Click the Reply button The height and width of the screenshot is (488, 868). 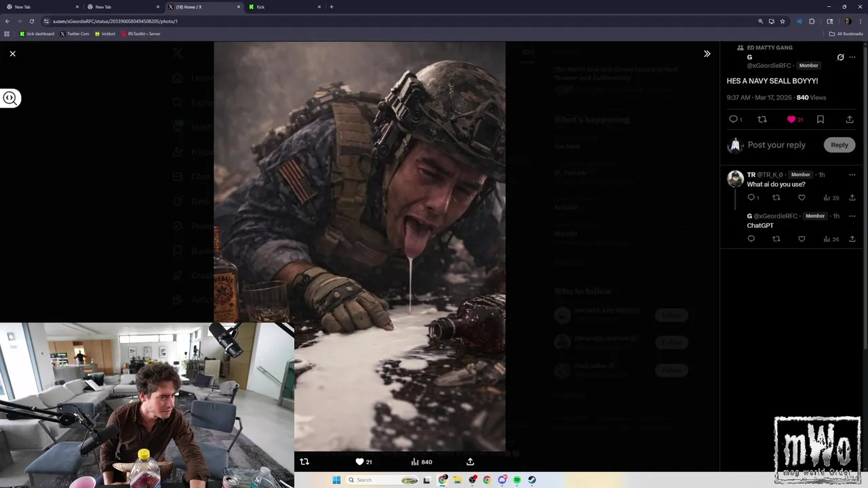click(840, 145)
